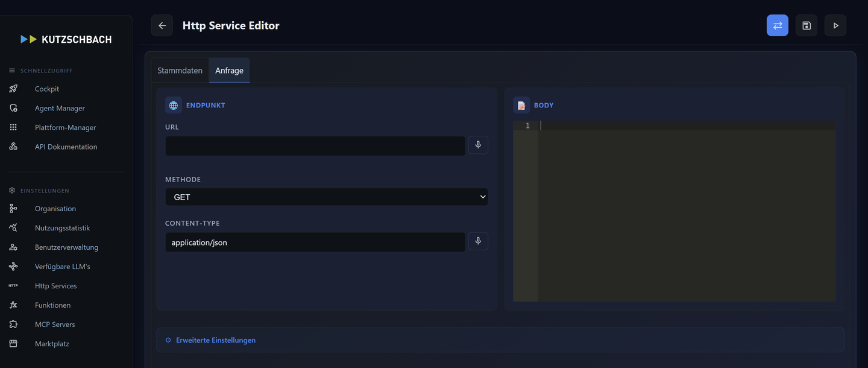Switch to the Stammdaten tab
Image resolution: width=868 pixels, height=368 pixels.
tap(180, 71)
